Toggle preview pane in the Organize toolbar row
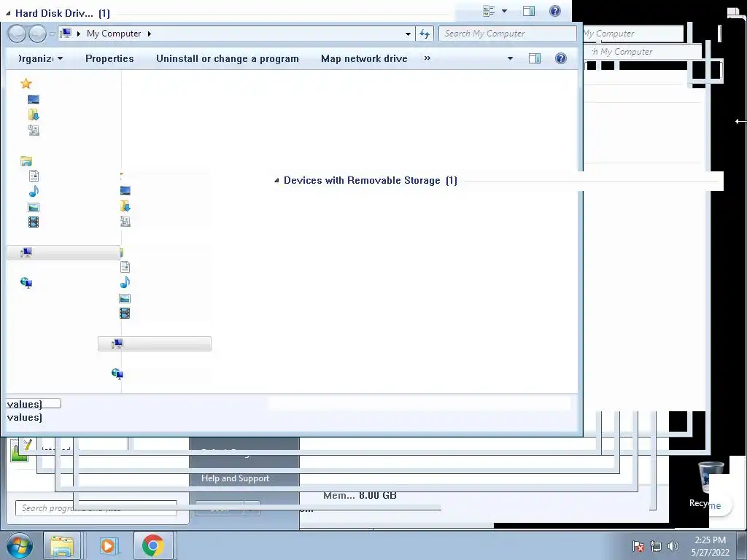Screen dimensions: 747x560 [x=535, y=58]
